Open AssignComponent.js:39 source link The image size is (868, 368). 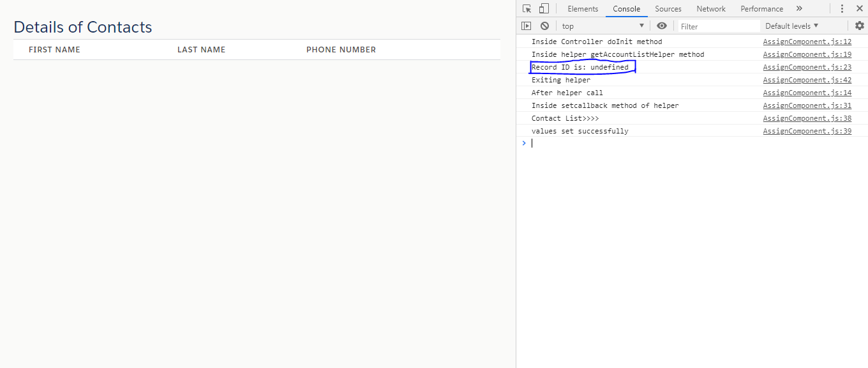(x=807, y=131)
